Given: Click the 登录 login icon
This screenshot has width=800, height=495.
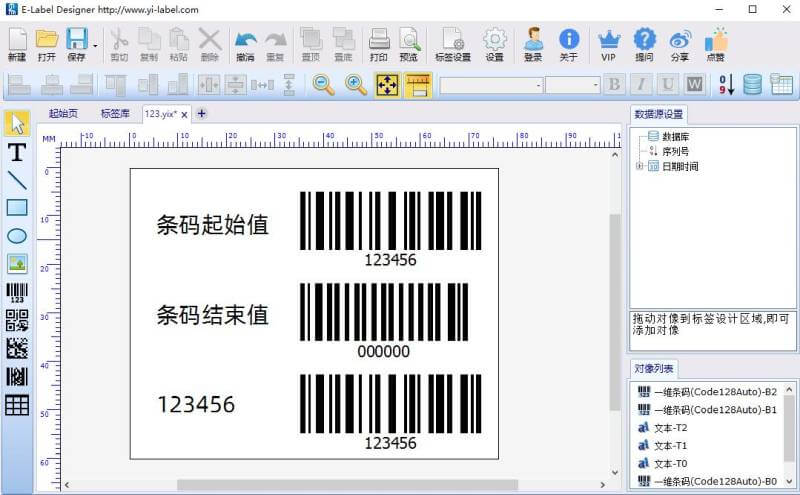Looking at the screenshot, I should (x=533, y=44).
